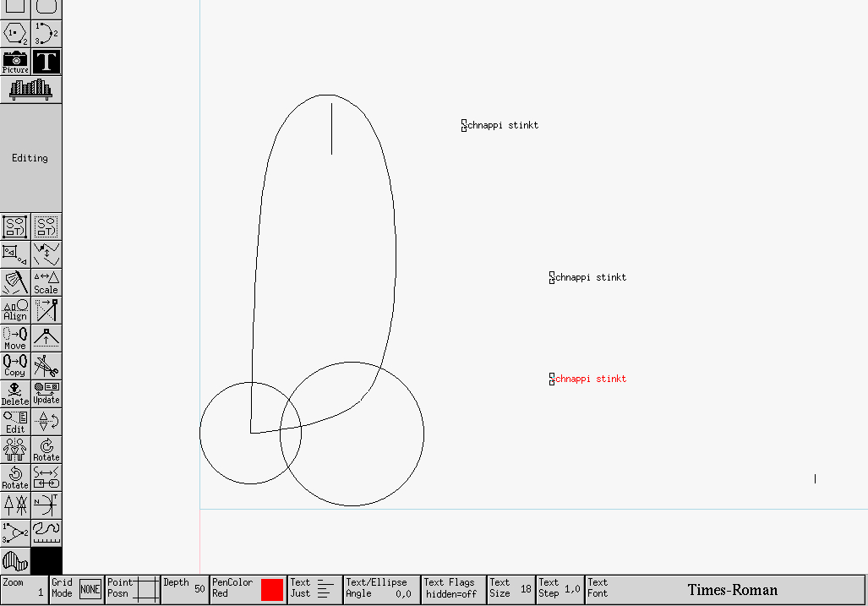868x606 pixels.
Task: Select the flip vertically tool
Action: tap(46, 422)
